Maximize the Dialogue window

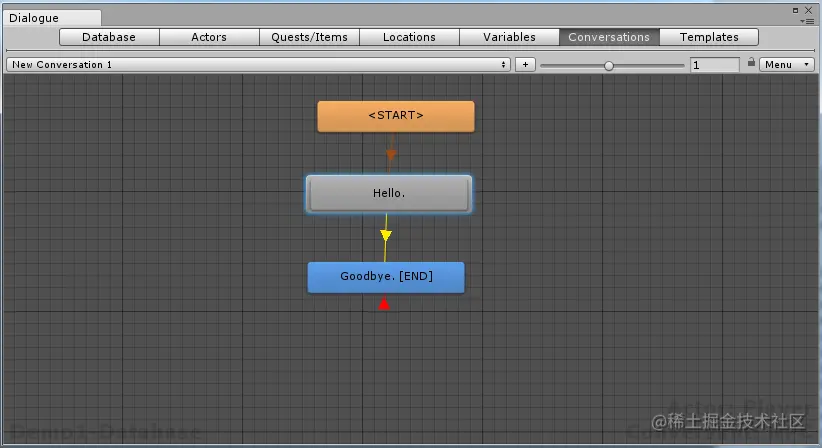click(795, 10)
